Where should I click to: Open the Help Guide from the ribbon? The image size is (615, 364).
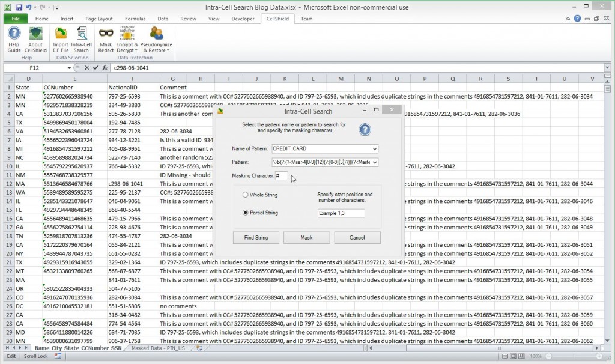pos(14,39)
